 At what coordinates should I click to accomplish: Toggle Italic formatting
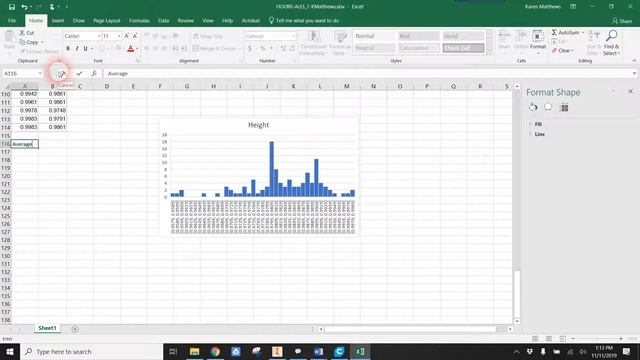point(77,49)
